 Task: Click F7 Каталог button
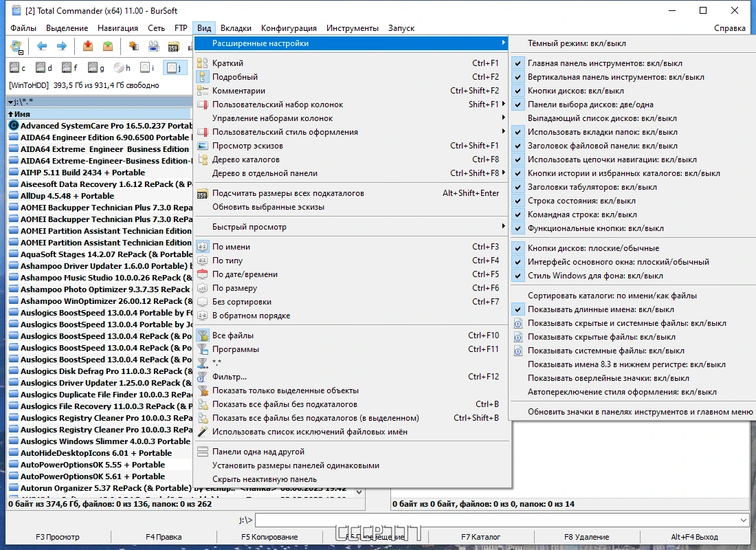click(x=480, y=537)
